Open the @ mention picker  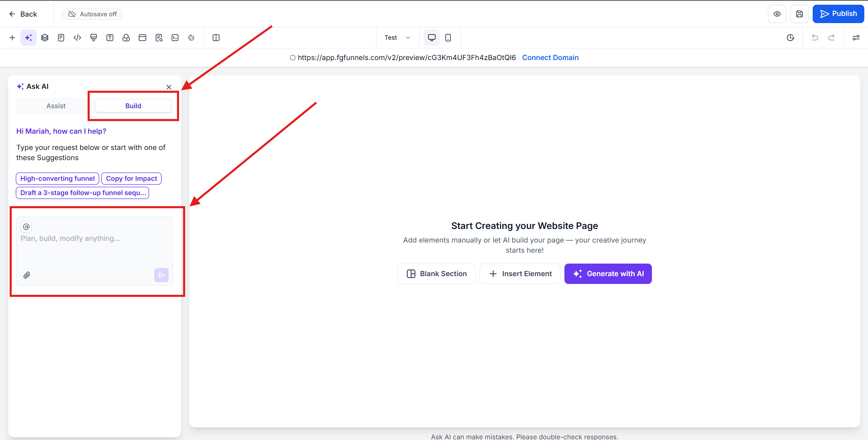(26, 227)
